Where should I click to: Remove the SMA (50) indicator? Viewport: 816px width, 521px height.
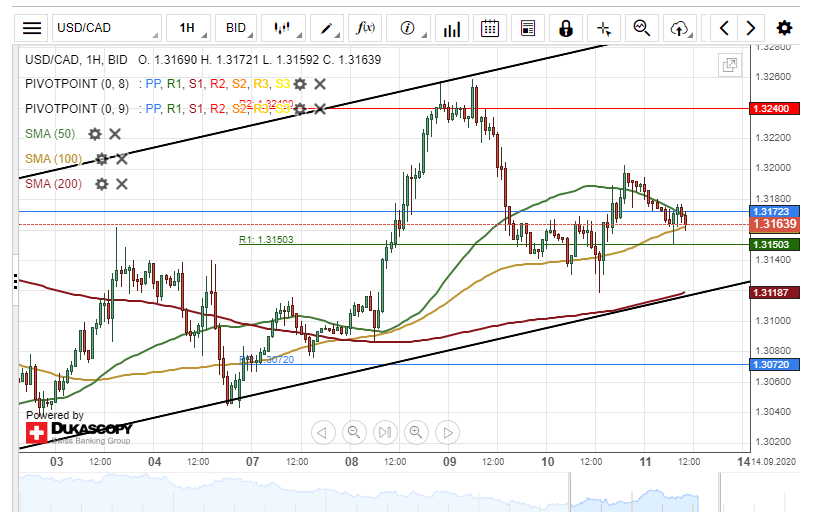point(115,134)
